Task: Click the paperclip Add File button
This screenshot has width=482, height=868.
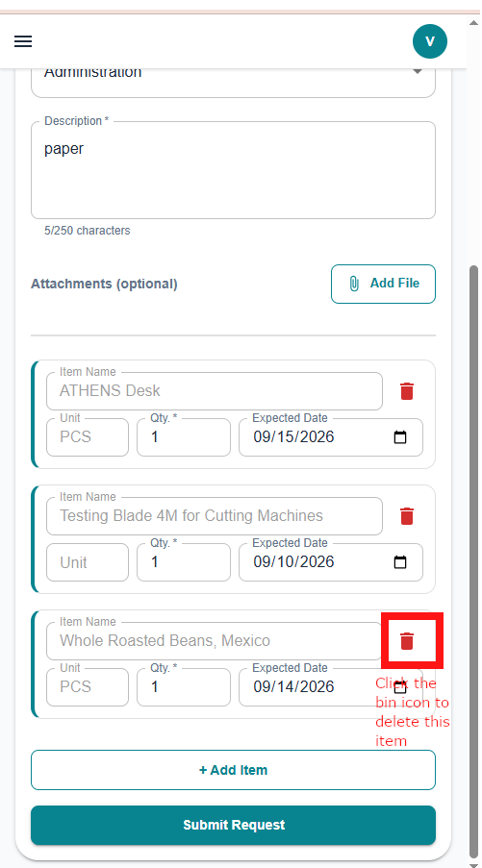Action: 383,284
